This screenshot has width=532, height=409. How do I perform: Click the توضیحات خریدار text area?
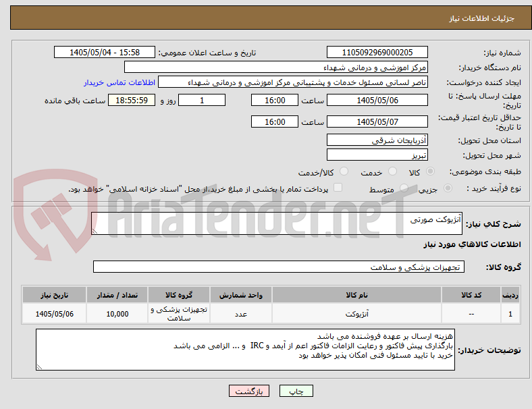tap(245, 350)
